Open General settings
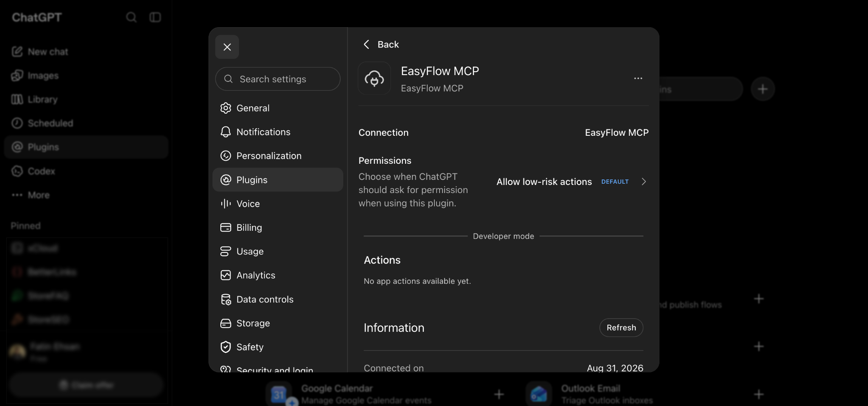The width and height of the screenshot is (868, 406). [x=278, y=108]
